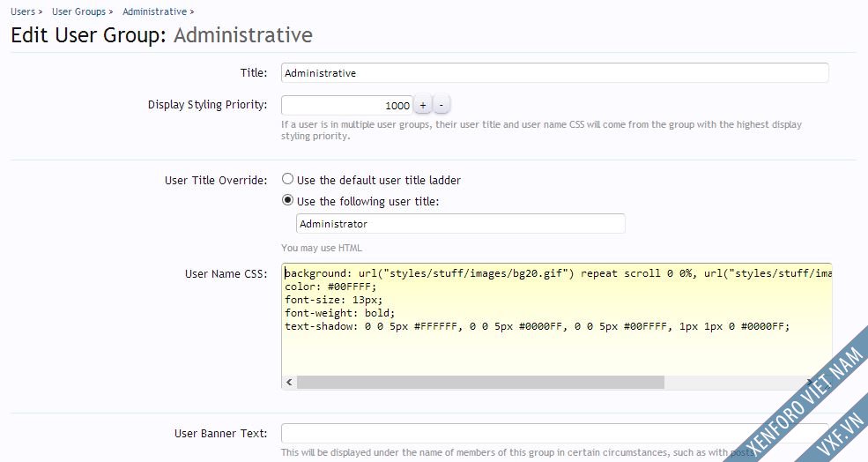The image size is (868, 462).
Task: Decrease Display Styling Priority with minus button
Action: coord(441,105)
